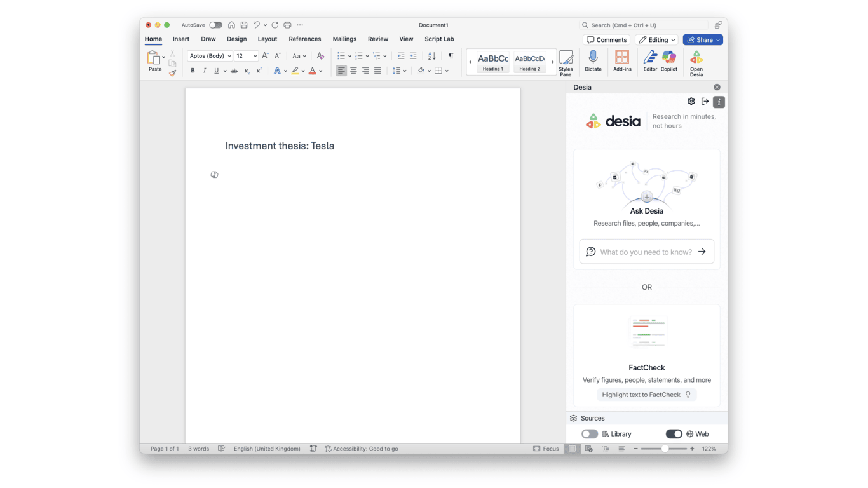Expand the styles gallery right arrow

553,62
